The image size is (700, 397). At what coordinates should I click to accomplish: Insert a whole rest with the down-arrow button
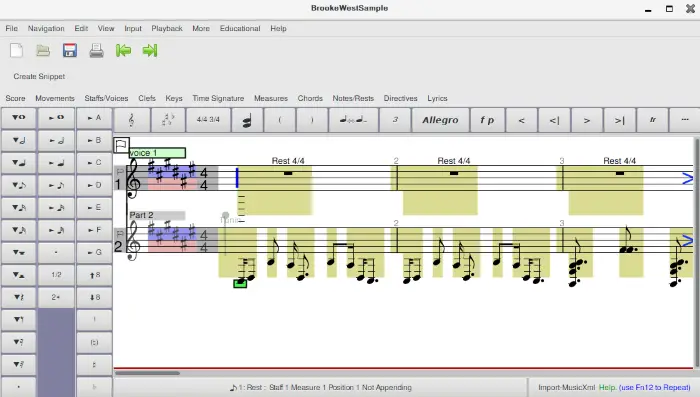coord(18,252)
